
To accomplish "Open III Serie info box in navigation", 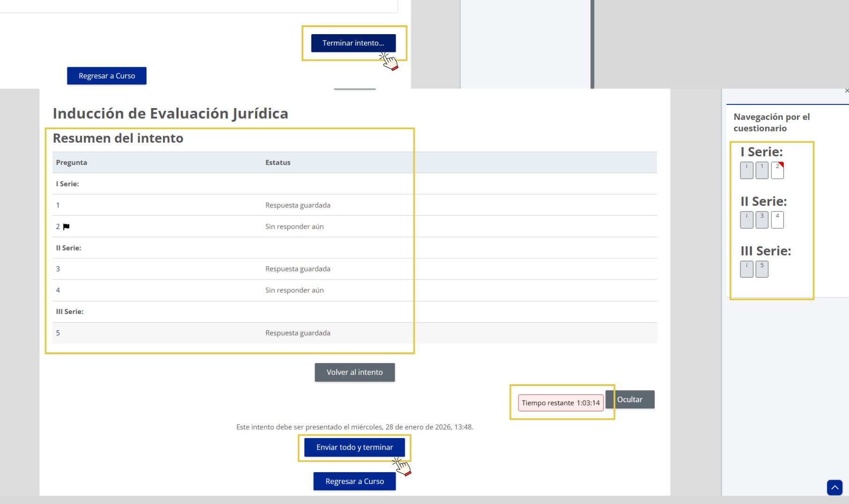I will (x=746, y=269).
